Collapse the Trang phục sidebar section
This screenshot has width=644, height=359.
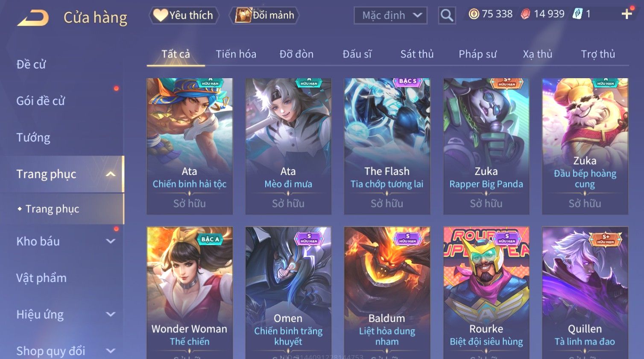[x=111, y=174]
